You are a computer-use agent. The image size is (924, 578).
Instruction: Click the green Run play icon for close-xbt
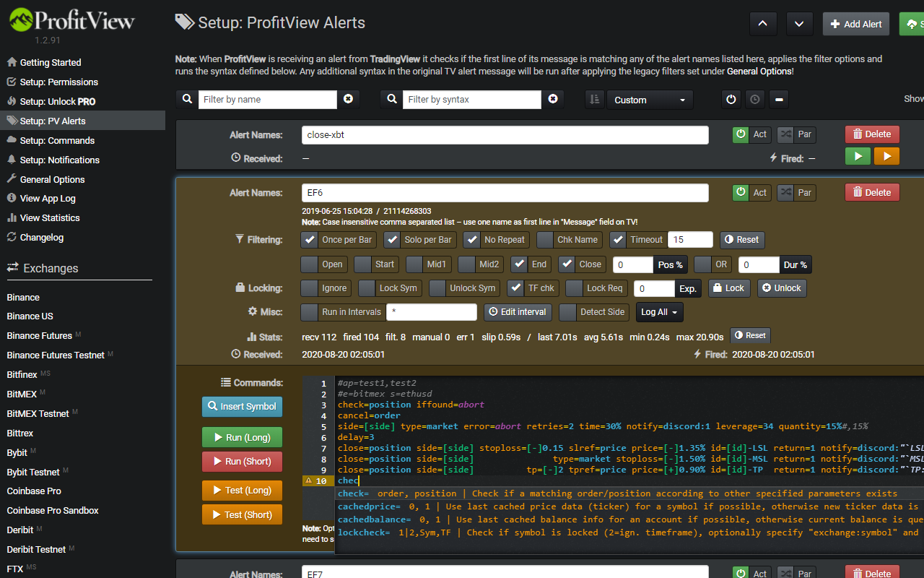click(858, 155)
